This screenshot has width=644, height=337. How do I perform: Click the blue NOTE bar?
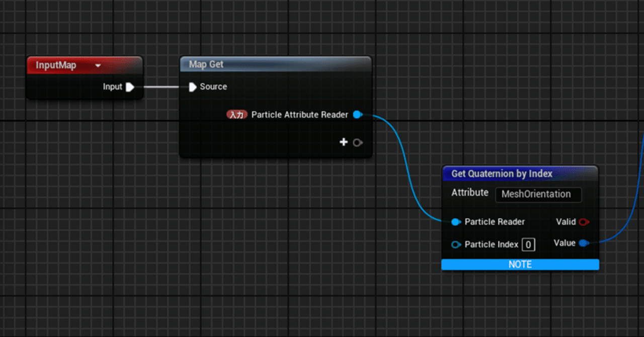coord(520,264)
